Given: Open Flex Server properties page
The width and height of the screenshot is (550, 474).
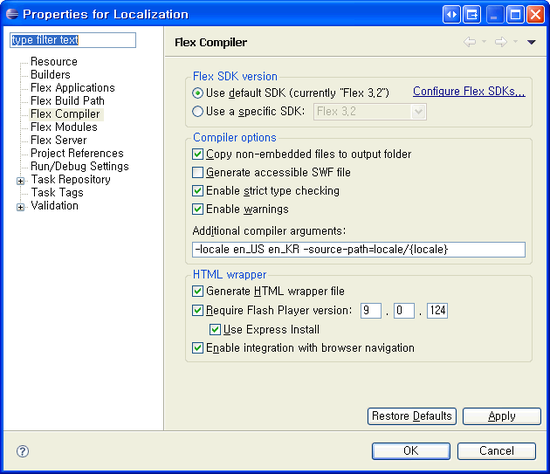Looking at the screenshot, I should click(x=59, y=140).
